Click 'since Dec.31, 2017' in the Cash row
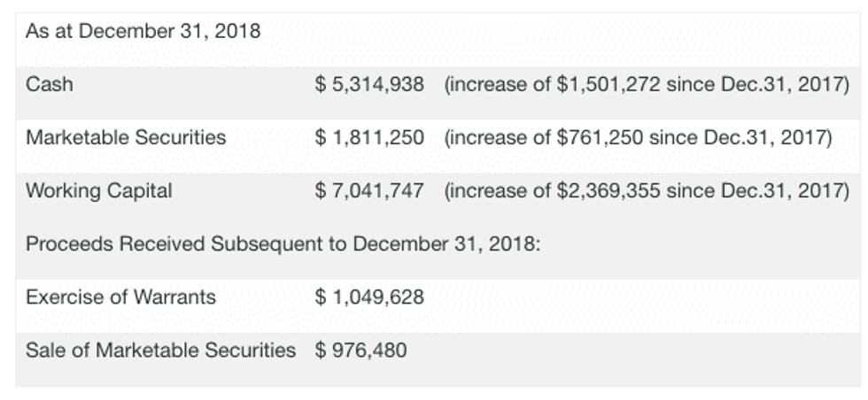Screen dimensions: 868x400 click(757, 85)
